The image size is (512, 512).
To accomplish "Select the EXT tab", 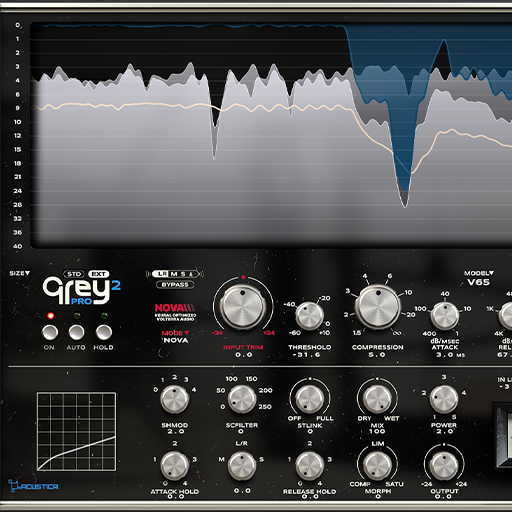I will tap(99, 274).
